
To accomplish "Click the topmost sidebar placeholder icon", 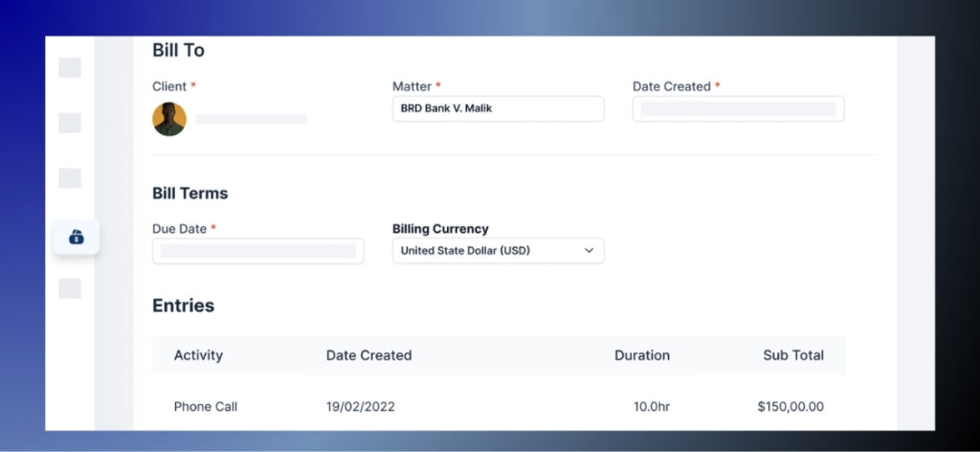I will pos(70,68).
